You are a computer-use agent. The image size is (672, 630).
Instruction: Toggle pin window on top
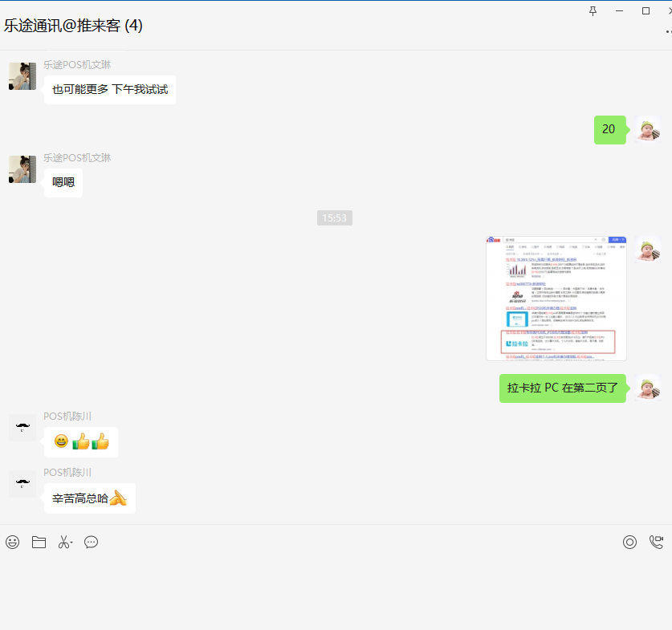click(593, 10)
